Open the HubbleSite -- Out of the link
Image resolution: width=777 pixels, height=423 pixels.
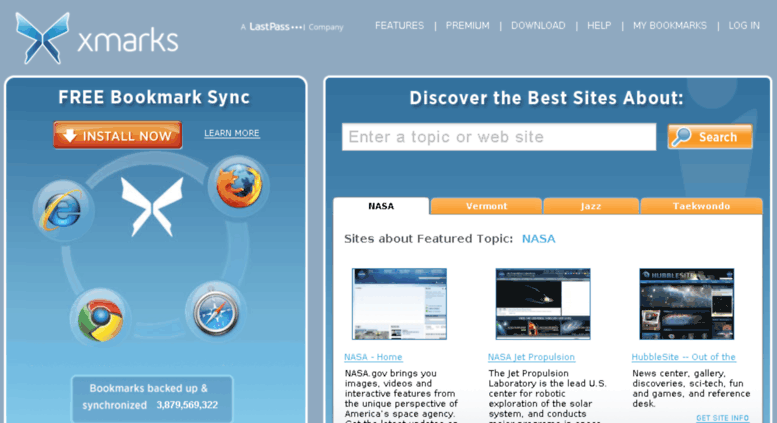tap(683, 357)
